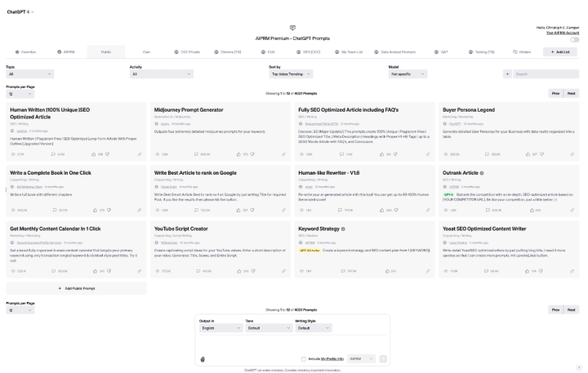
Task: Switch to the Favorites tab
Action: coord(25,51)
